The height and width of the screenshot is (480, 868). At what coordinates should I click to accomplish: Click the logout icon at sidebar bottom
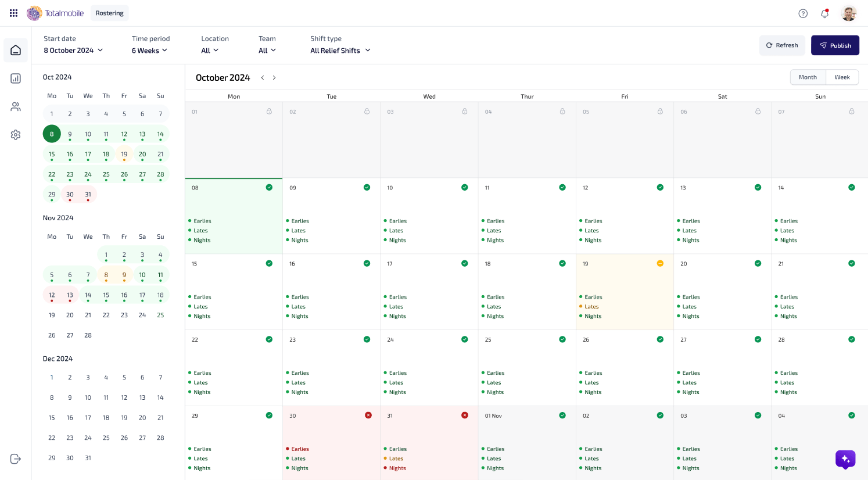[15, 458]
